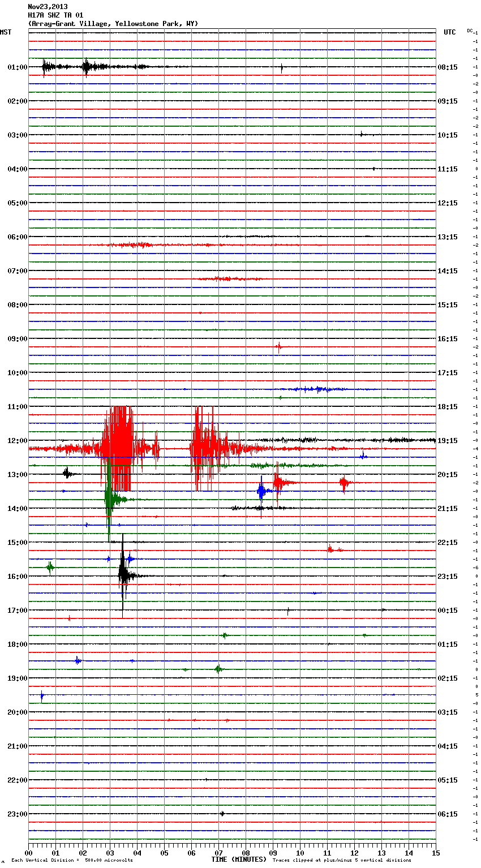This screenshot has width=481, height=868.
Task: Click the "Array-Grant Village, Yellowstone Park, WY" caption
Action: pyautogui.click(x=113, y=24)
